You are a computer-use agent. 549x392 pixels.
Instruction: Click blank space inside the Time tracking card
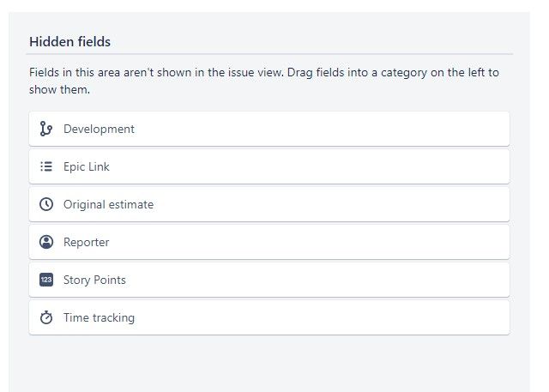pyautogui.click(x=315, y=317)
